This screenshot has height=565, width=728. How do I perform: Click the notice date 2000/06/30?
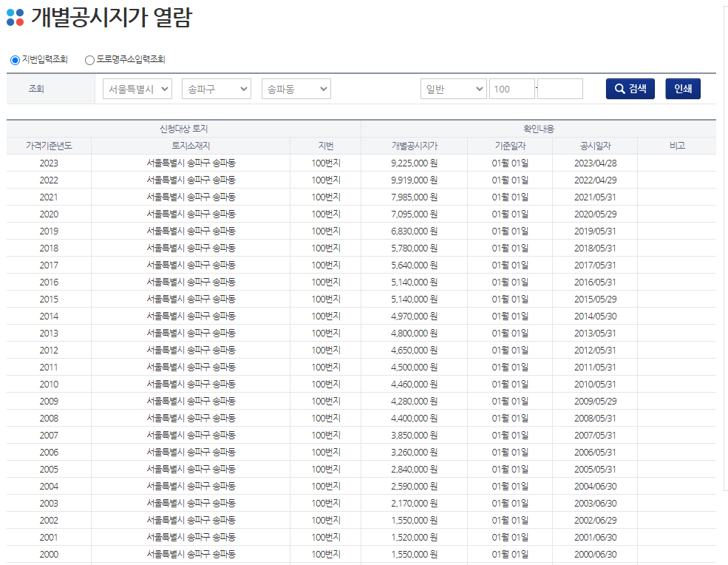pos(595,555)
